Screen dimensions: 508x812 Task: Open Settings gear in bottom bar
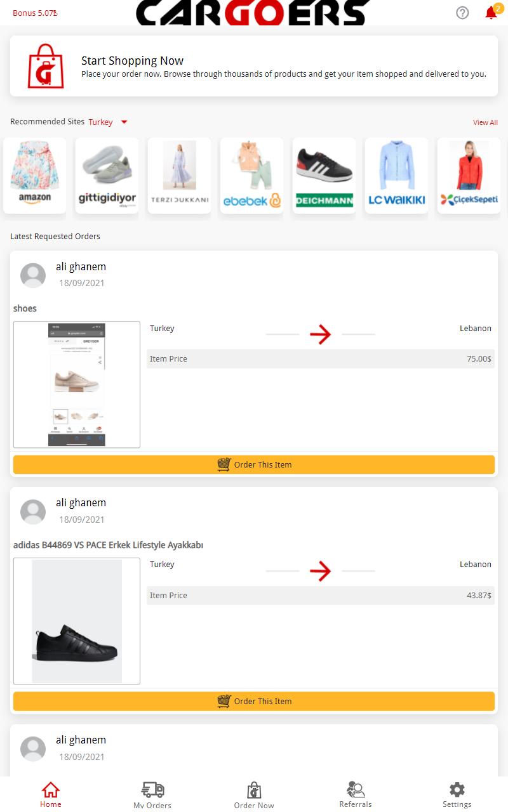tap(457, 795)
